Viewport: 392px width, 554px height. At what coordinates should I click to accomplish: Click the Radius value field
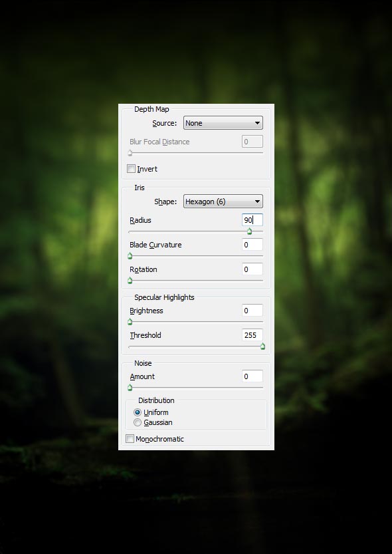point(252,219)
